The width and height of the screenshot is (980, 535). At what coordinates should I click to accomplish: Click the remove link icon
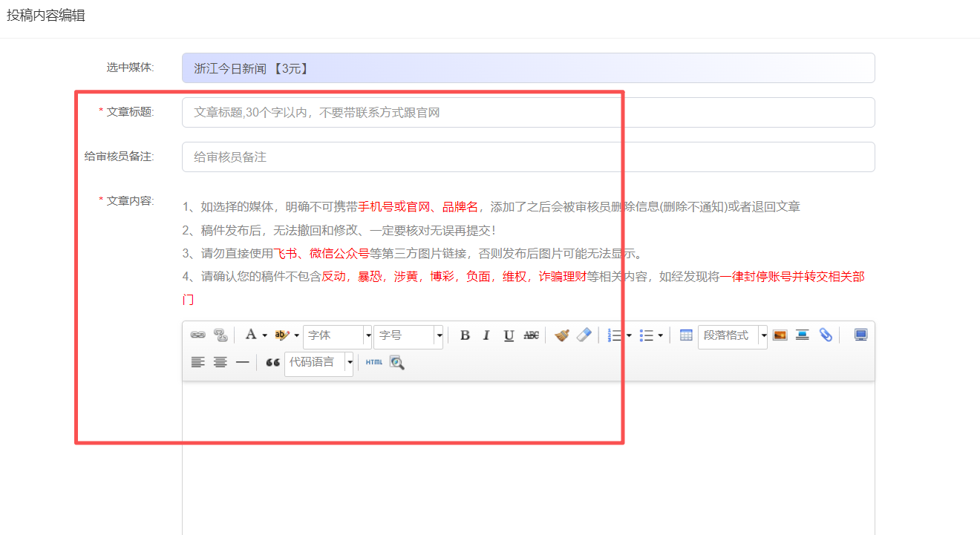[x=220, y=335]
